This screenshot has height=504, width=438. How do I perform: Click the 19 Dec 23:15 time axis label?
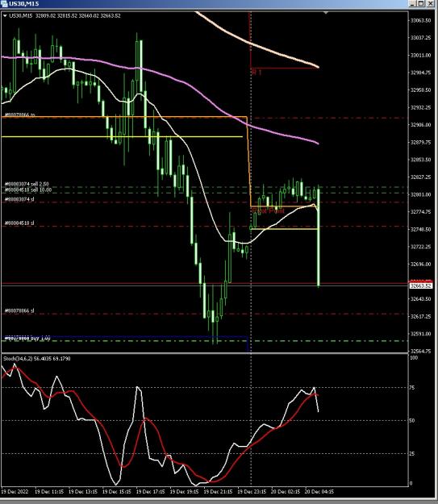pyautogui.click(x=252, y=491)
